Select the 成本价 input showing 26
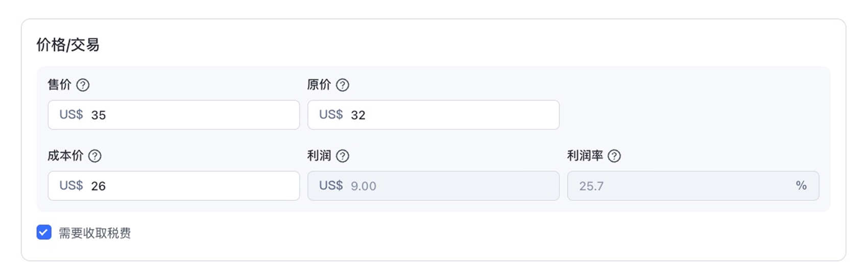Image resolution: width=868 pixels, height=279 pixels. (x=189, y=186)
